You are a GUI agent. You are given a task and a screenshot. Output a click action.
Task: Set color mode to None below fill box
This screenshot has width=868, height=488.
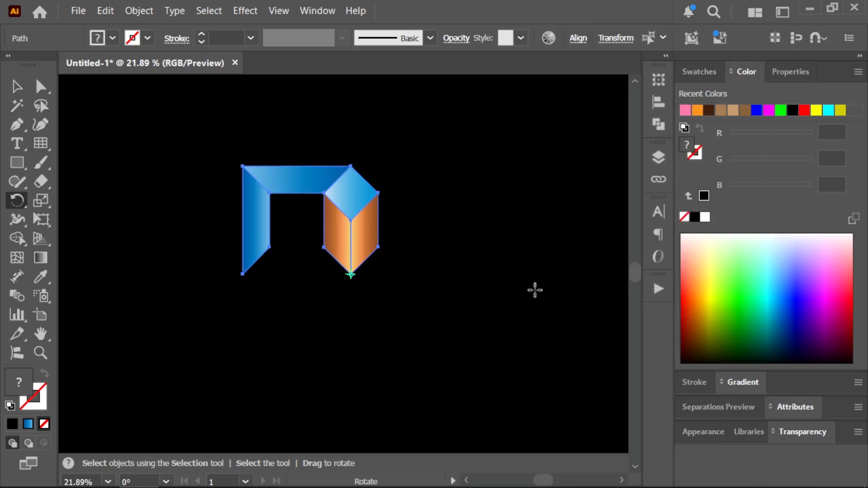point(44,424)
